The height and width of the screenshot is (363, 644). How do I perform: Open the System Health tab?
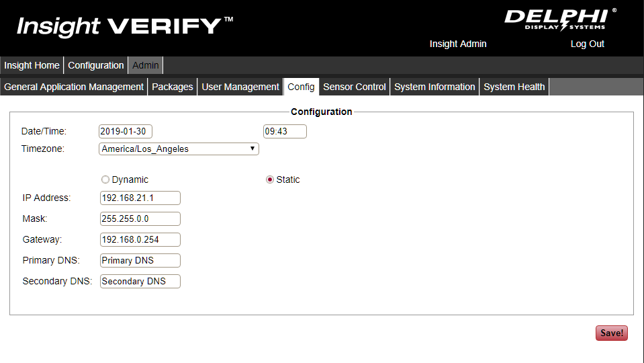[514, 87]
